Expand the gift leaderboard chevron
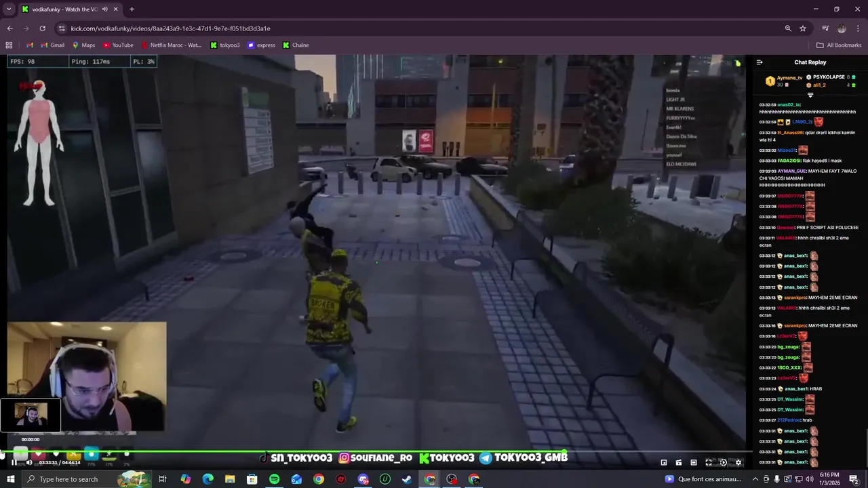This screenshot has height=488, width=868. click(810, 96)
